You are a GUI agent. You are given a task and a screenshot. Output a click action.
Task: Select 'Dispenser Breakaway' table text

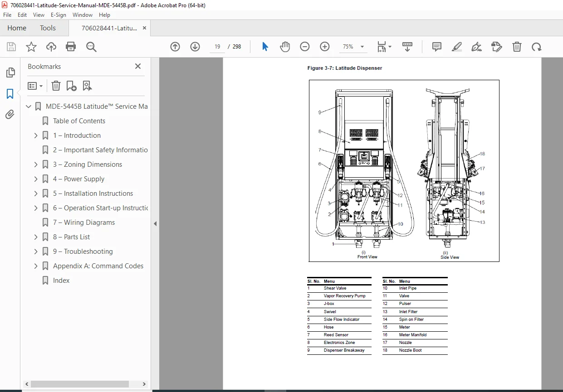click(x=344, y=350)
